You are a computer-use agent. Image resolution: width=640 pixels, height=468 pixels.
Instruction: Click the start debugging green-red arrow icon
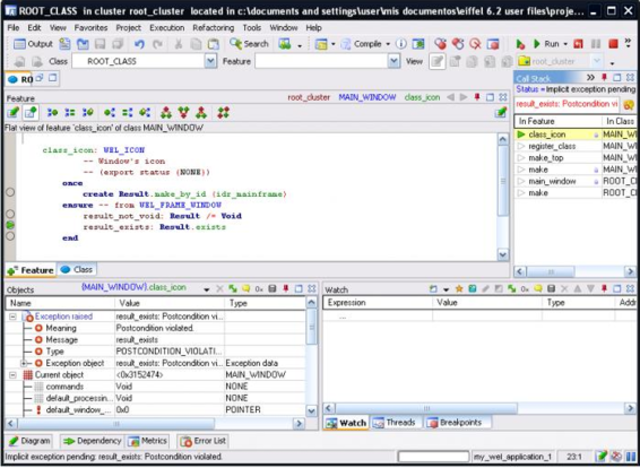520,44
